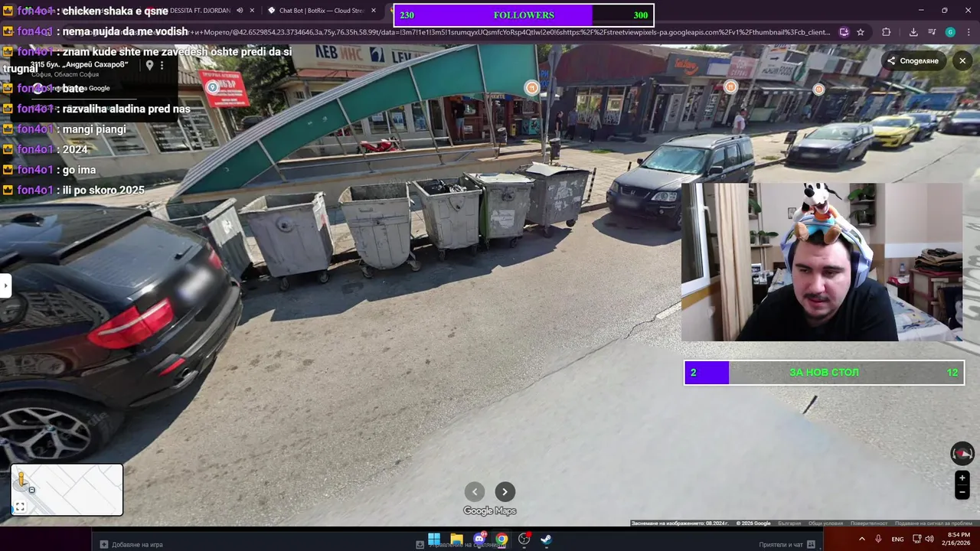Bookmark this page with the star icon
Viewport: 980px width, 551px height.
(861, 32)
